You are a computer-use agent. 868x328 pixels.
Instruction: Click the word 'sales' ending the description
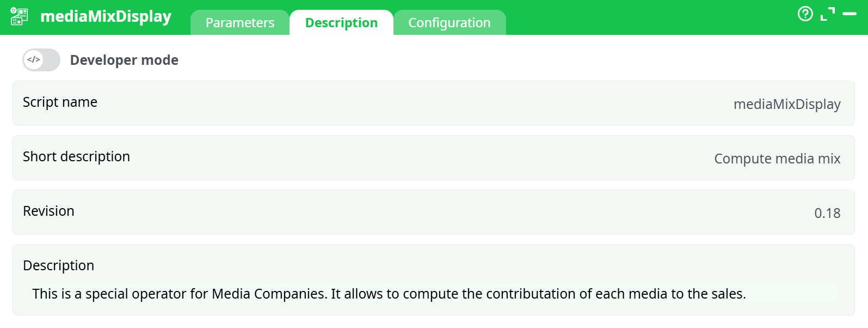[727, 294]
